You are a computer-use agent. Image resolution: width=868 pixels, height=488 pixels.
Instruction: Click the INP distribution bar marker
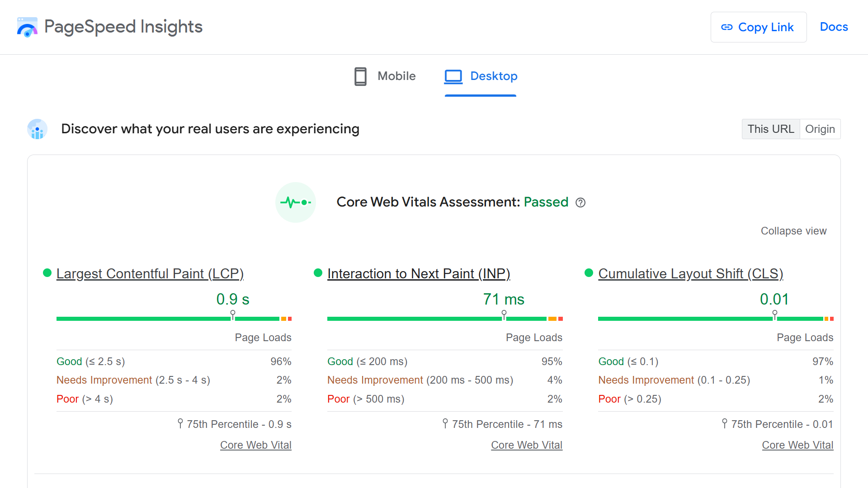coord(504,315)
